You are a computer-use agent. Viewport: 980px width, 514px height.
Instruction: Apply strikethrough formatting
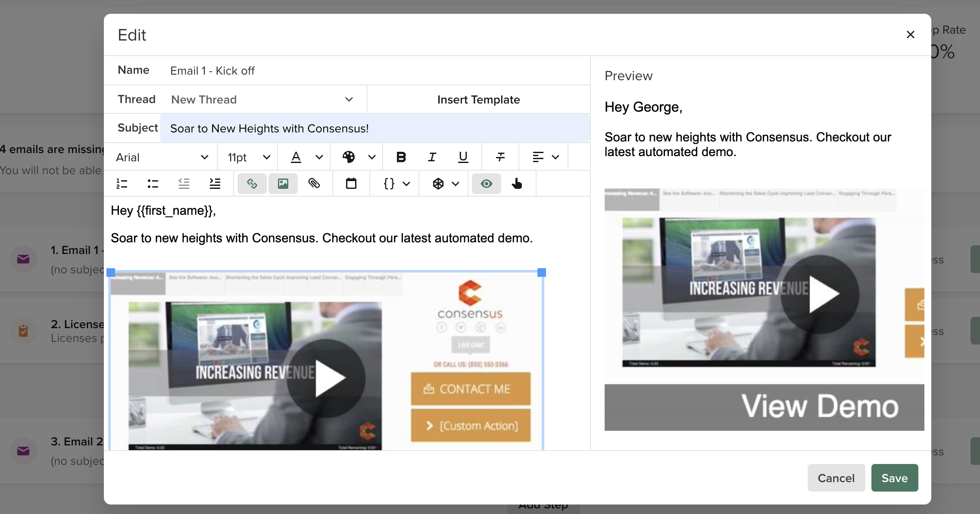[x=500, y=157]
